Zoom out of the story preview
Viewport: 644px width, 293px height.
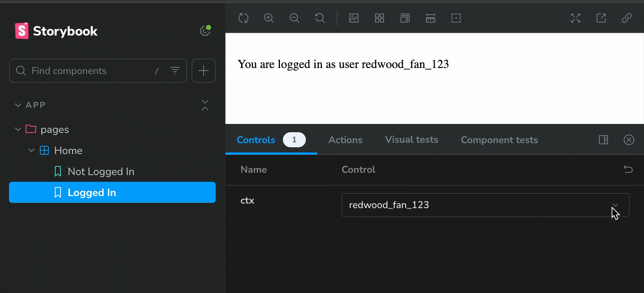tap(295, 18)
